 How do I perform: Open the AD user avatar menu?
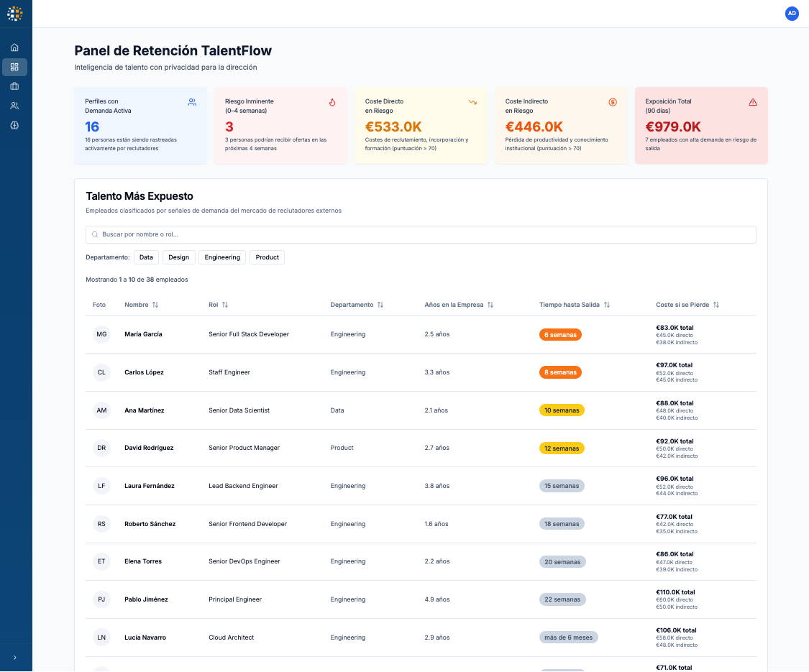(x=792, y=14)
